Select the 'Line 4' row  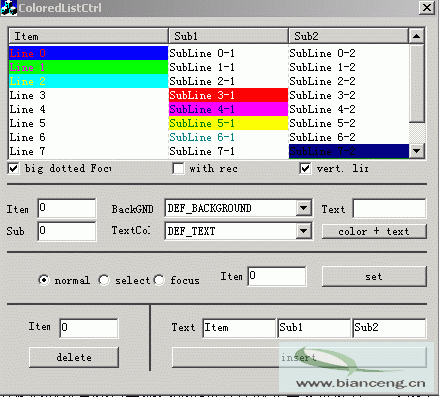[x=88, y=109]
